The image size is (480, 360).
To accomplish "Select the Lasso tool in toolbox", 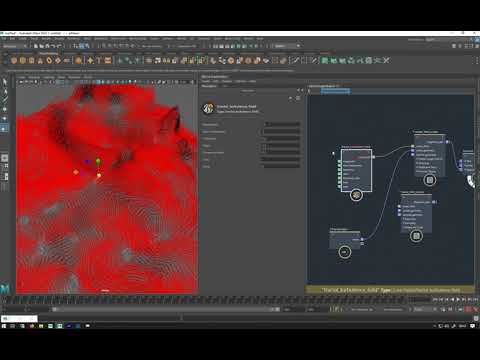I will pos(4,91).
